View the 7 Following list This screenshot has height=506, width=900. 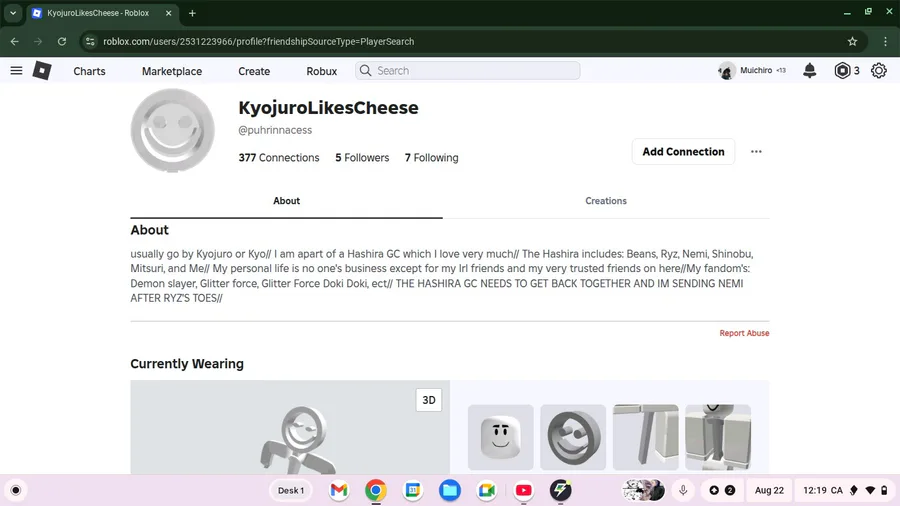click(431, 157)
